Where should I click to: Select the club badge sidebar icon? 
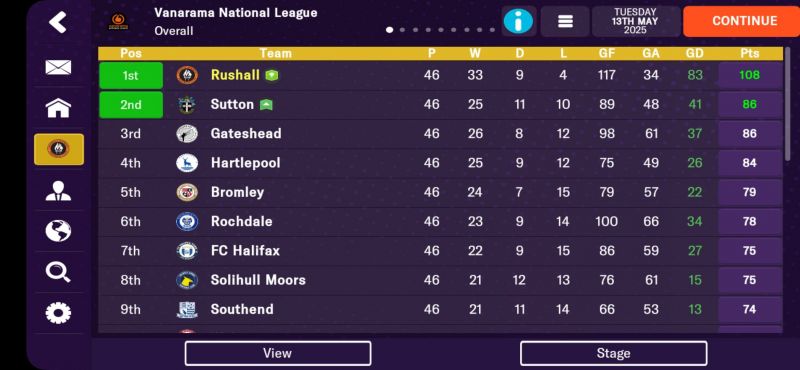click(x=59, y=149)
